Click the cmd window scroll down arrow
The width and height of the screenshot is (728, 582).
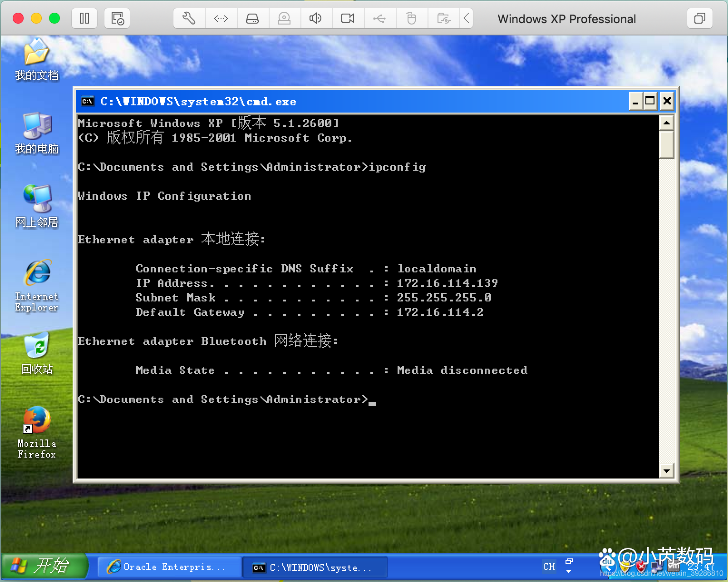pos(666,471)
